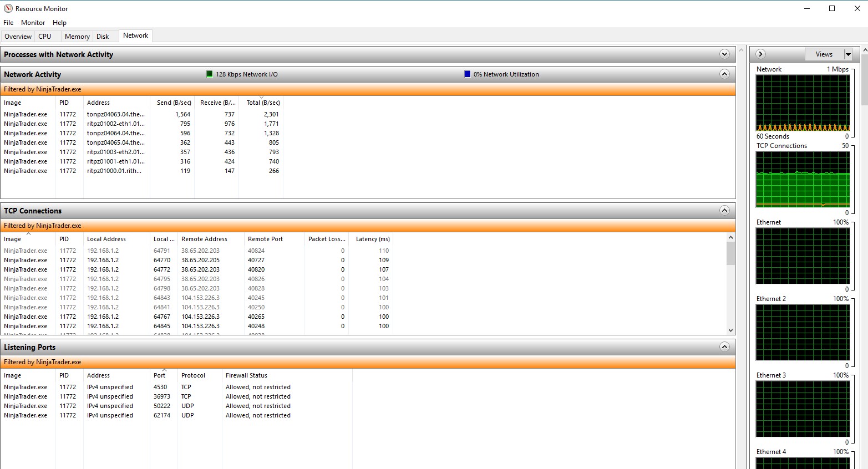Sort TCP Connections by Latency (ms) column
This screenshot has height=469, width=868.
370,239
